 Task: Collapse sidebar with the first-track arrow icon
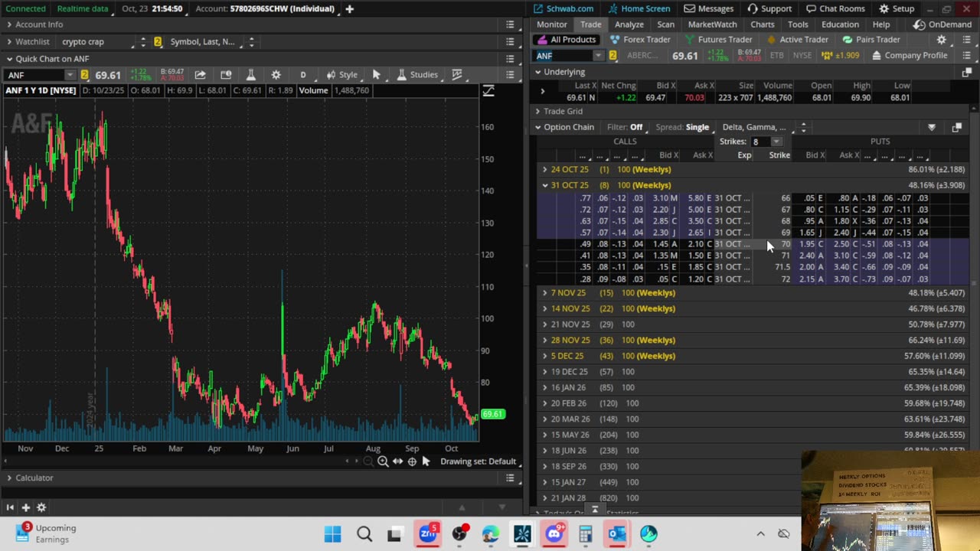click(10, 507)
